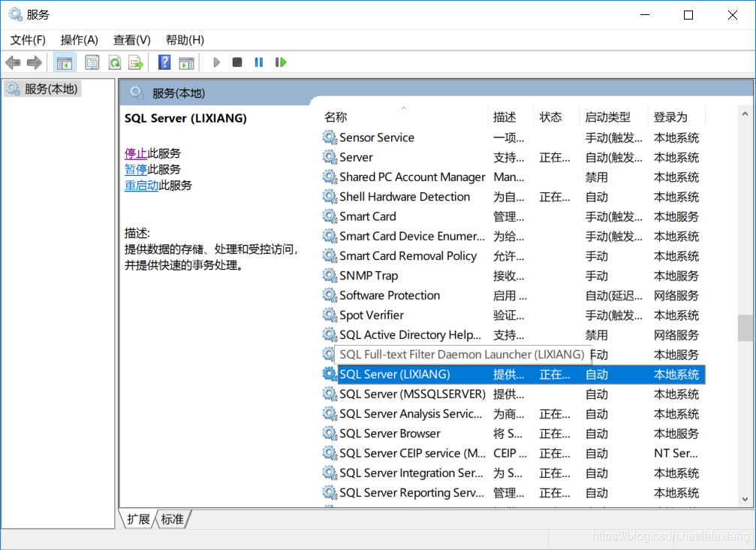Viewport: 756px width, 550px height.
Task: Click the Restart Service icon
Action: (x=281, y=62)
